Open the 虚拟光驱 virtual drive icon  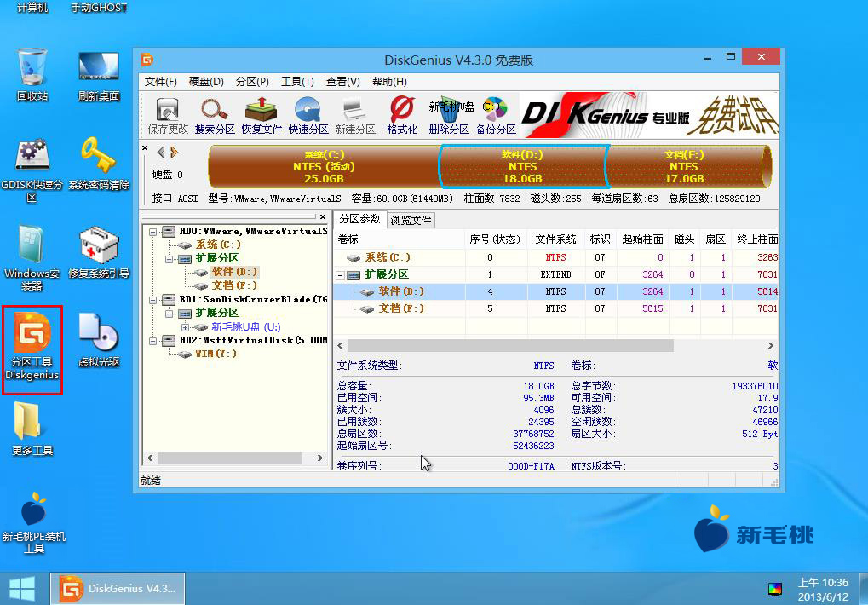pos(99,340)
